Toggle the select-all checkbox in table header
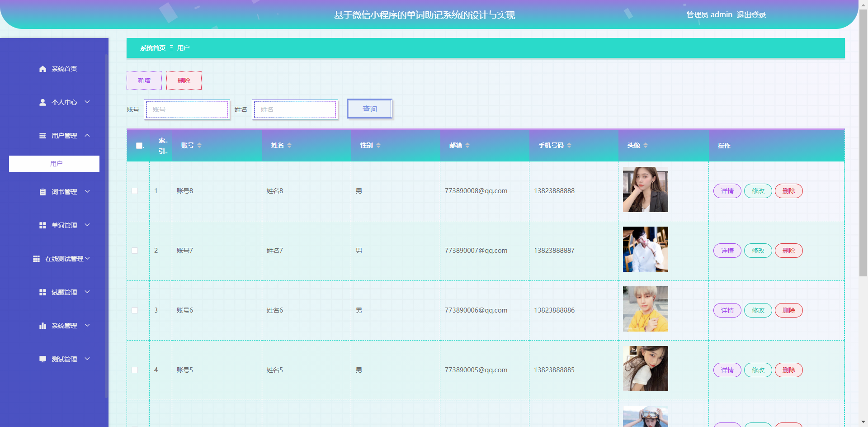The image size is (868, 427). click(139, 146)
